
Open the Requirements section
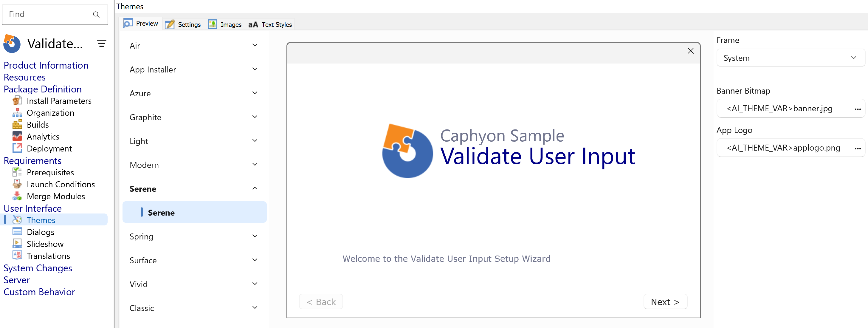(x=33, y=160)
